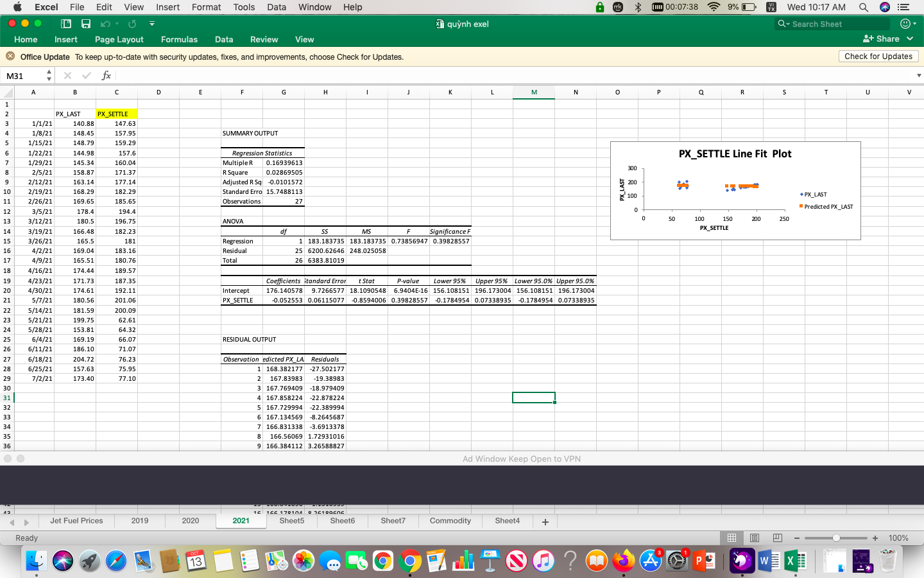Click the Check for Updates button
This screenshot has width=924, height=578.
click(878, 57)
